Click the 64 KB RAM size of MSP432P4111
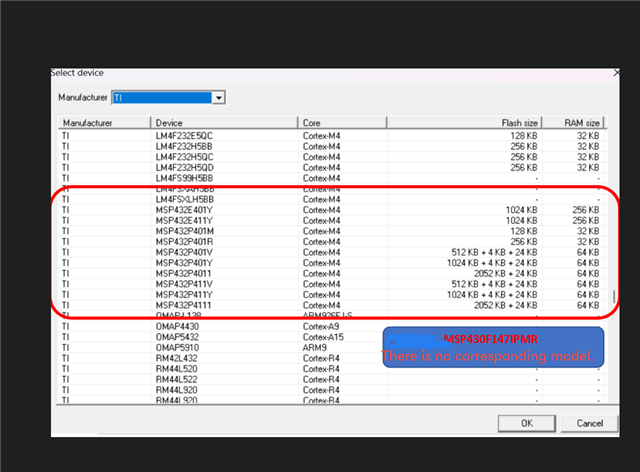The height and width of the screenshot is (472, 640). (x=588, y=306)
